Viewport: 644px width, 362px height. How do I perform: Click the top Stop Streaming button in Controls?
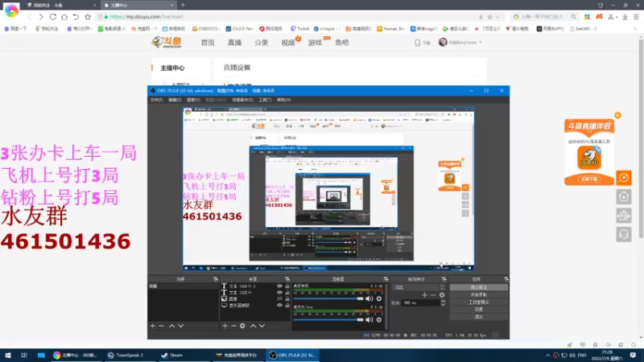479,287
